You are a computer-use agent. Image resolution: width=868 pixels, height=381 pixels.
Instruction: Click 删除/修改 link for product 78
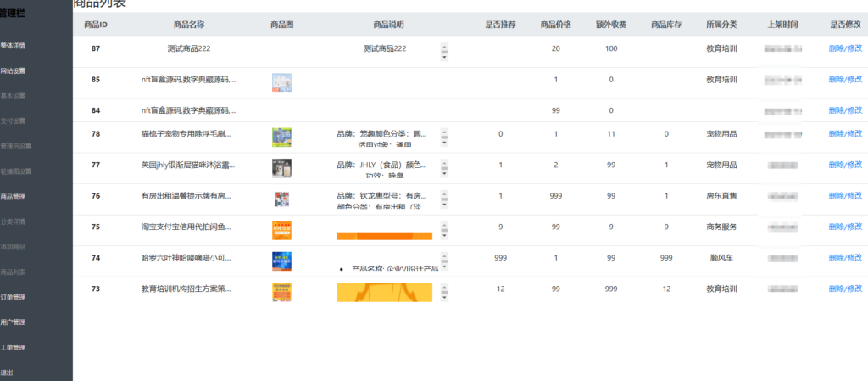845,133
